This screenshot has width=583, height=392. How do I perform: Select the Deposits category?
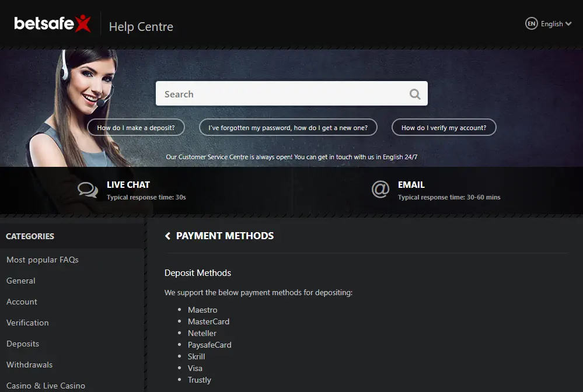[23, 344]
